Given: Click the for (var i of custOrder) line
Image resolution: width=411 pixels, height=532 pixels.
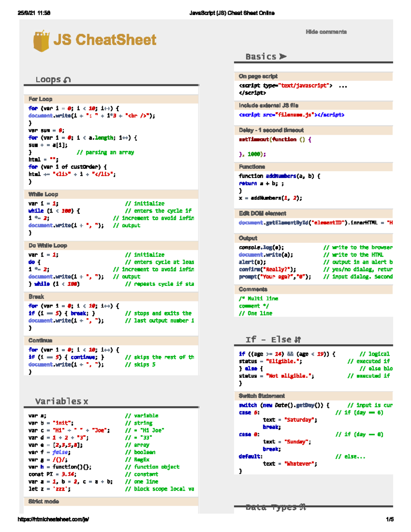Looking at the screenshot, I should pyautogui.click(x=67, y=167).
